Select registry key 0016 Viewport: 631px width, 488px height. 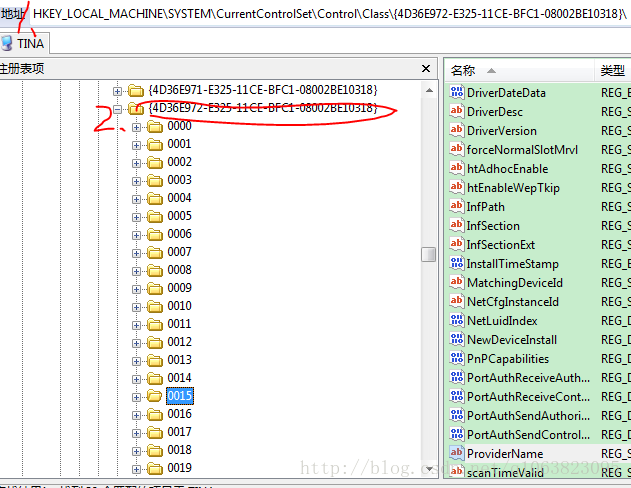(x=179, y=414)
